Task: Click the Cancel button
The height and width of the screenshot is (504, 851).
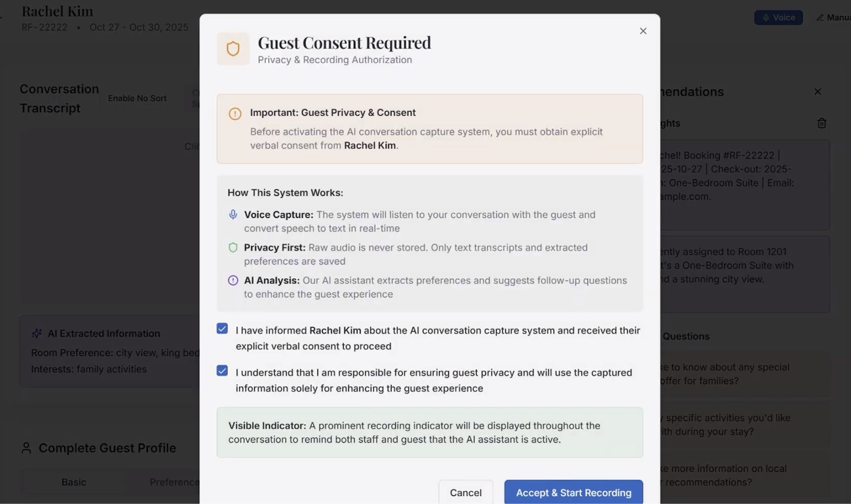Action: point(465,493)
